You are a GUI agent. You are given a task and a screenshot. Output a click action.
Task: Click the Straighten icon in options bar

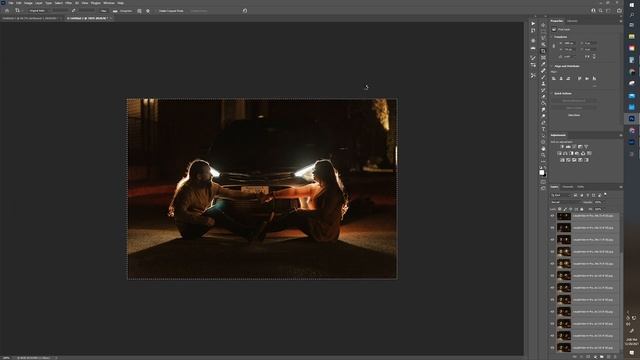coord(115,11)
